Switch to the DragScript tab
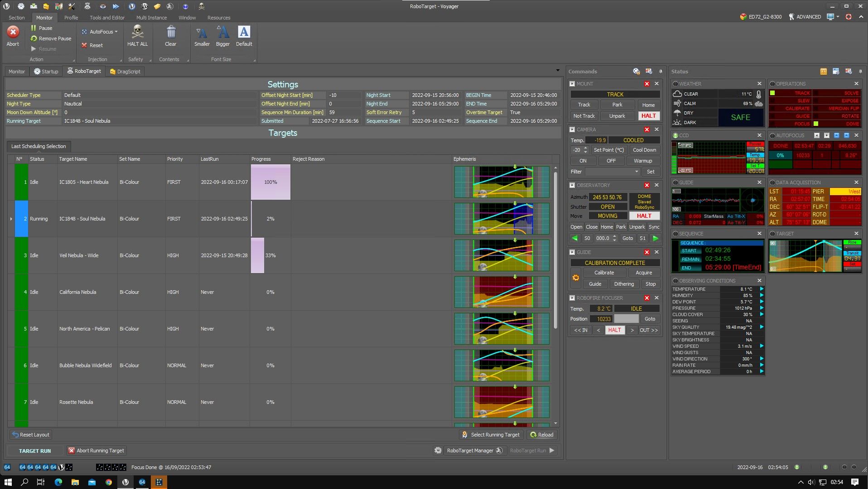 coord(125,72)
